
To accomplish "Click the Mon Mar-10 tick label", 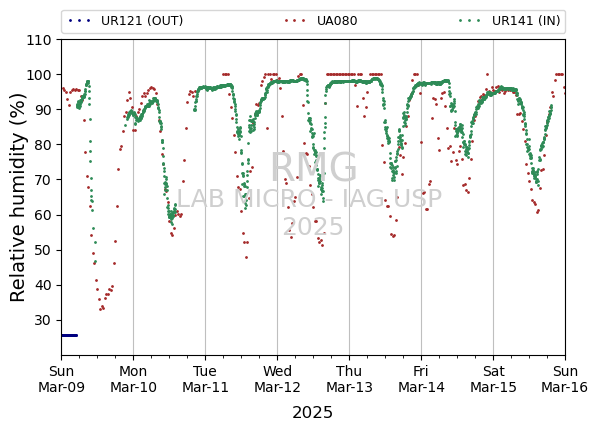I will pos(133,379).
